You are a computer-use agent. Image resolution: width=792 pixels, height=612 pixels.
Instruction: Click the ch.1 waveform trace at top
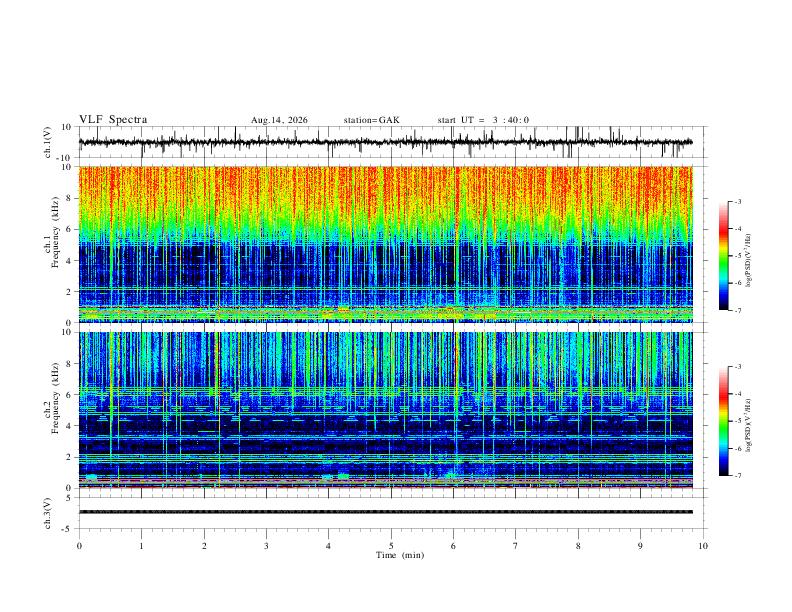coord(386,142)
